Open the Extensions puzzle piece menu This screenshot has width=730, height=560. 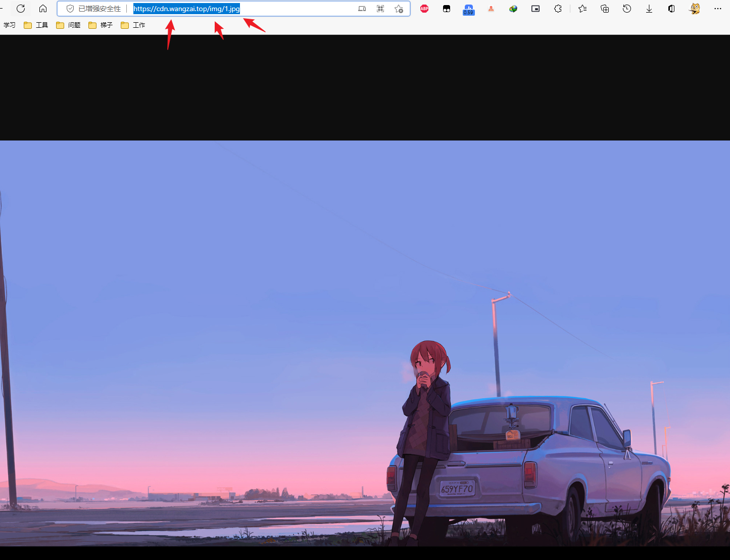click(558, 9)
